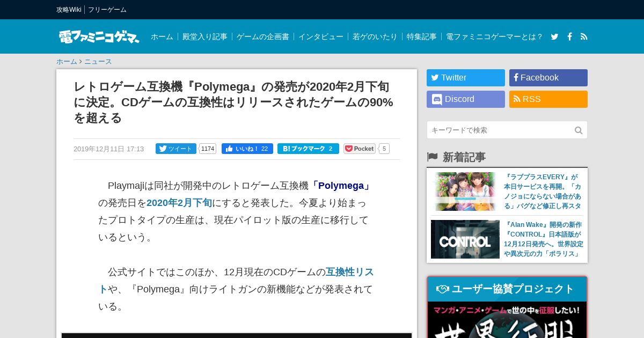Open the 互換性リスト link

(349, 272)
